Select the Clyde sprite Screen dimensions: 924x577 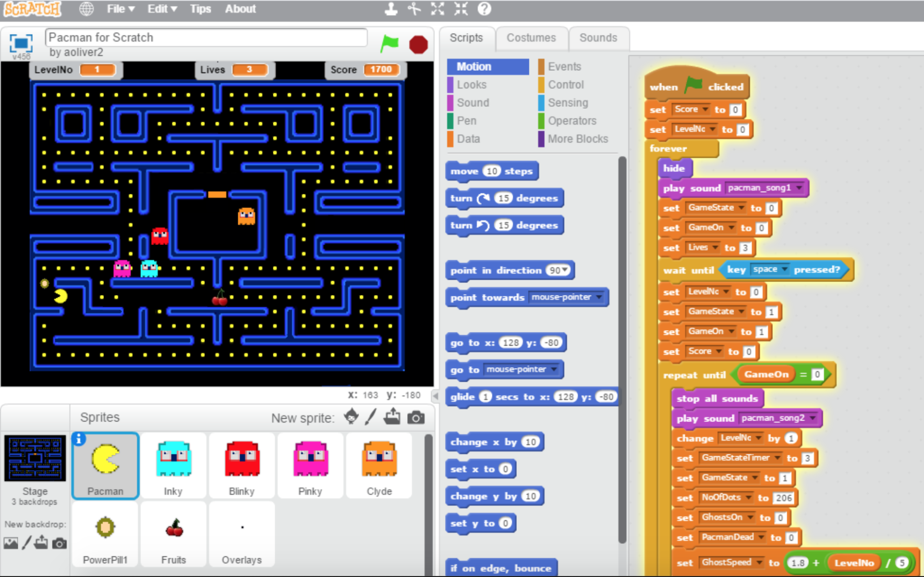tap(379, 465)
